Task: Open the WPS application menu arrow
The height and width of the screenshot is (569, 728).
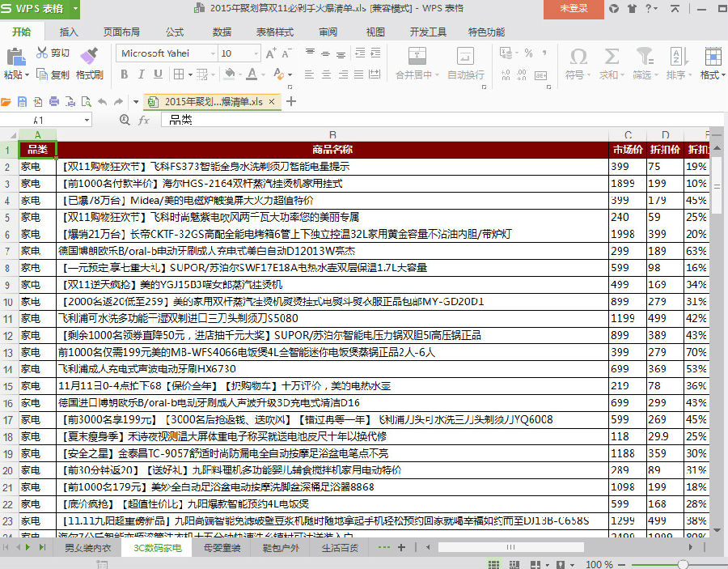Action: (x=75, y=9)
